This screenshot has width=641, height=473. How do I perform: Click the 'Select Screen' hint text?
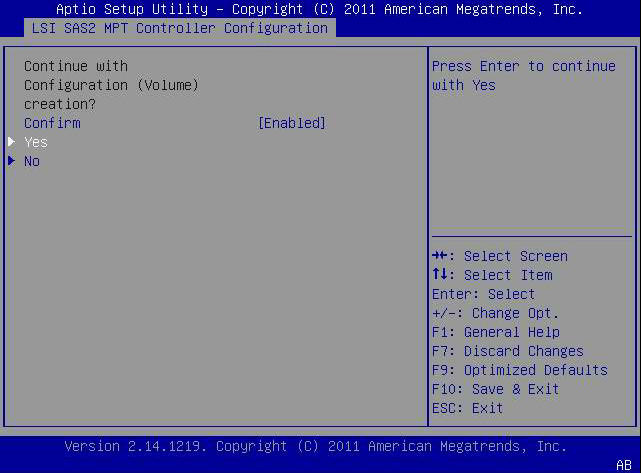pos(516,256)
